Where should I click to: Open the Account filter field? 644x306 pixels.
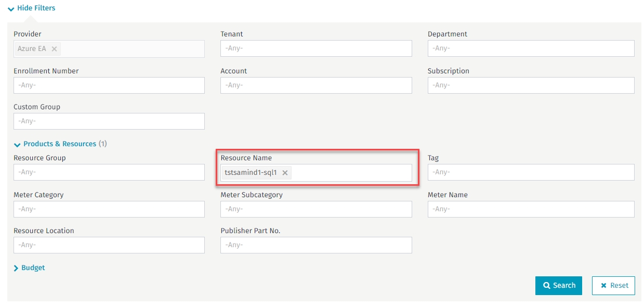[x=316, y=85]
